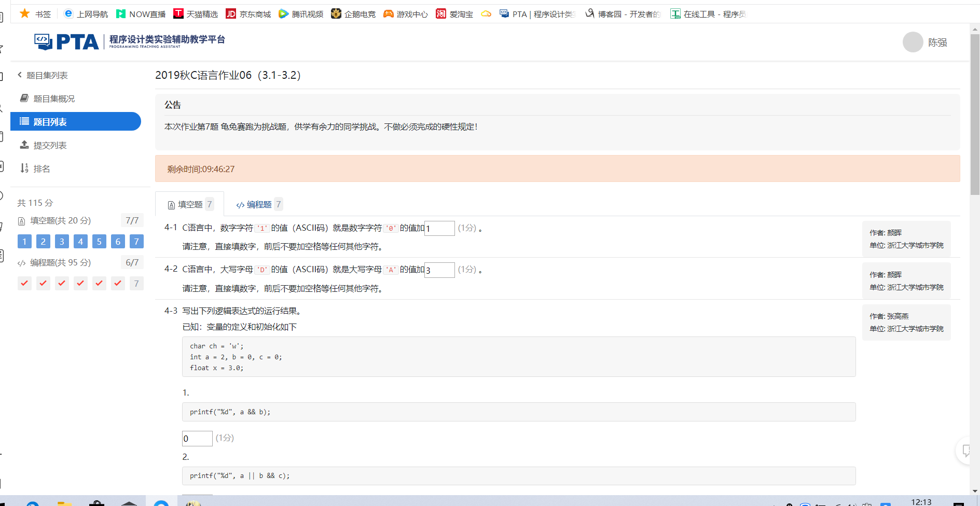
Task: Select 题目列表 in the sidebar
Action: (76, 121)
